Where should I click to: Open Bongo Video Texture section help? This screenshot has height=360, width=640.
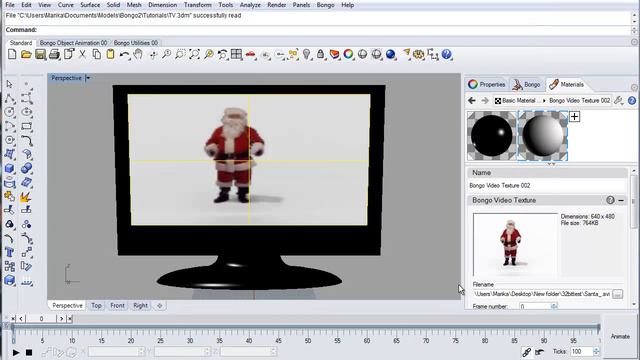[610, 200]
